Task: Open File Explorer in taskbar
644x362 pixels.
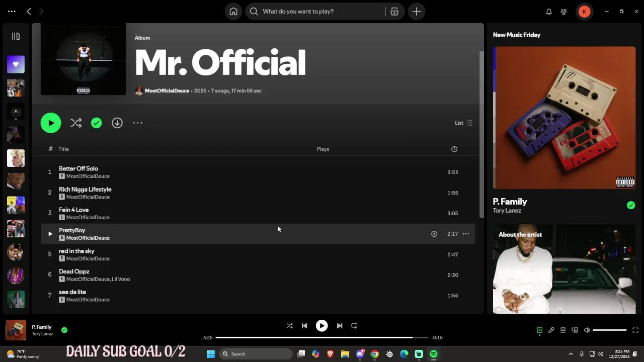Action: (345, 354)
